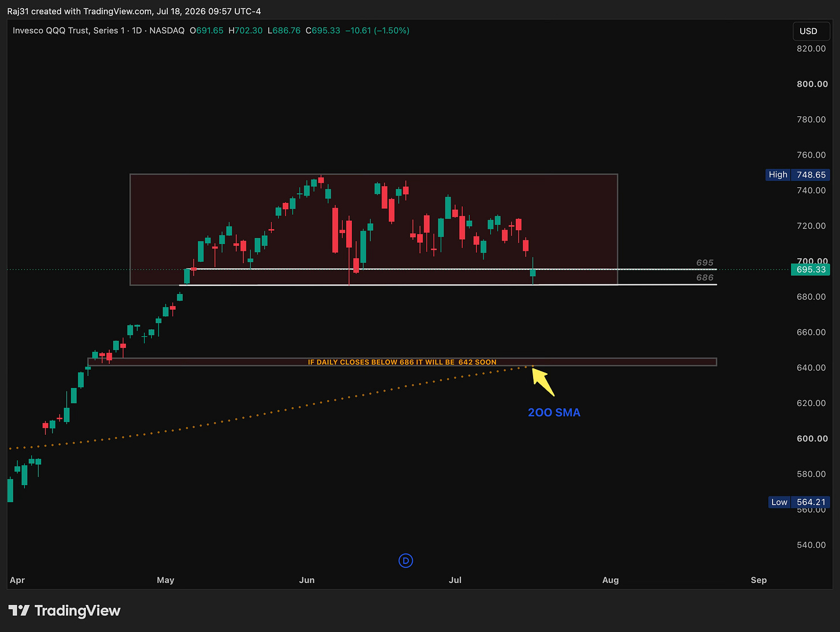Viewport: 840px width, 632px height.
Task: Click the Low 564.21 price label
Action: [800, 502]
